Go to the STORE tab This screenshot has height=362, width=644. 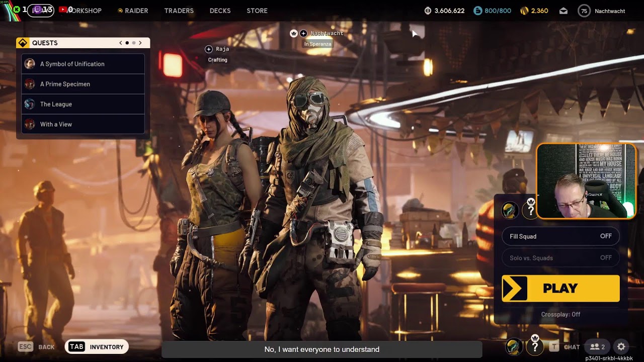coord(257,11)
